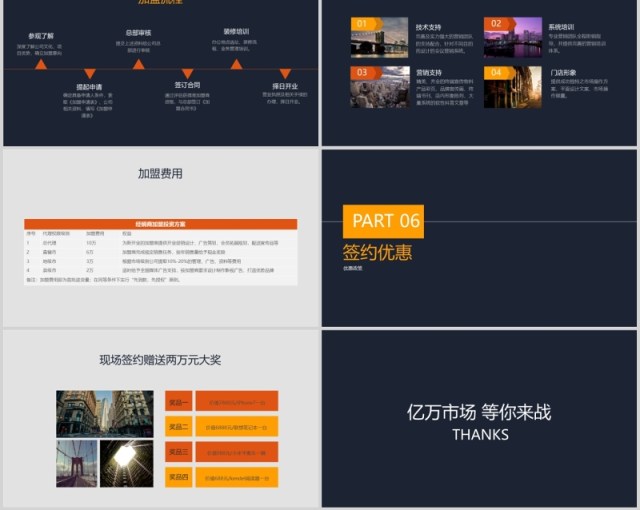This screenshot has width=640, height=510.
Task: Select the upward skyscraper sunlight photo
Action: click(x=127, y=463)
